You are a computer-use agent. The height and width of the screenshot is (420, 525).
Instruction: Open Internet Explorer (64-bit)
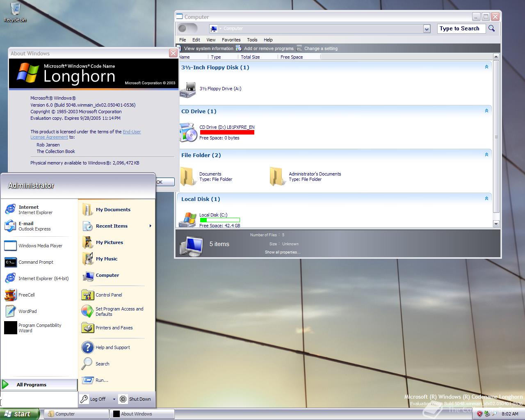[37, 278]
